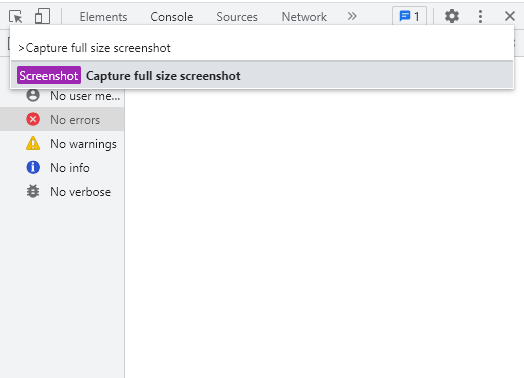The height and width of the screenshot is (378, 524).
Task: Click the command menu input field
Action: (262, 48)
